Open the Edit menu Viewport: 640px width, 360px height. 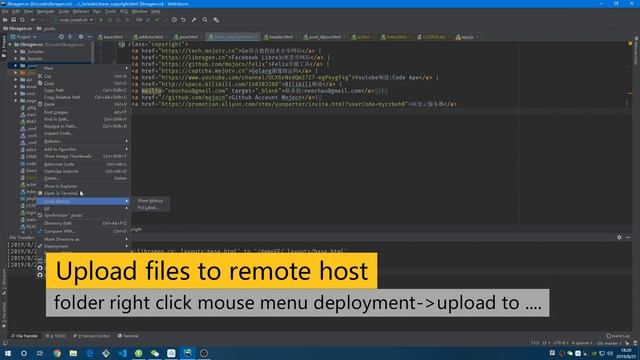pos(16,11)
